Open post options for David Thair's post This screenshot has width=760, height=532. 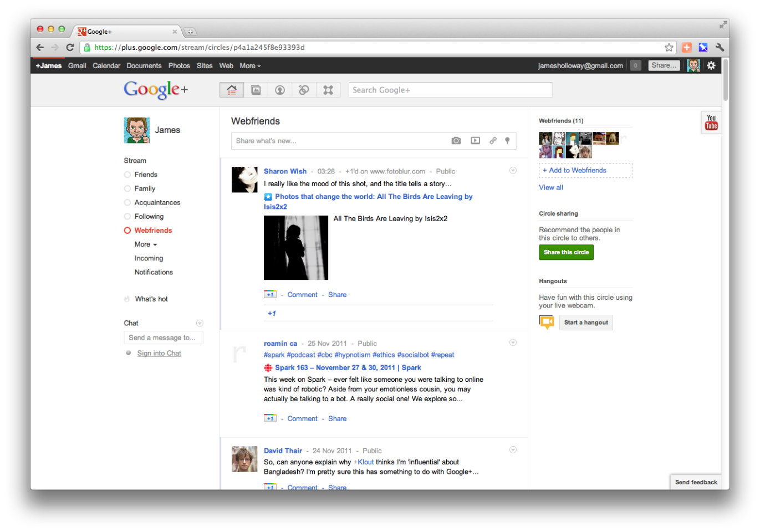513,450
